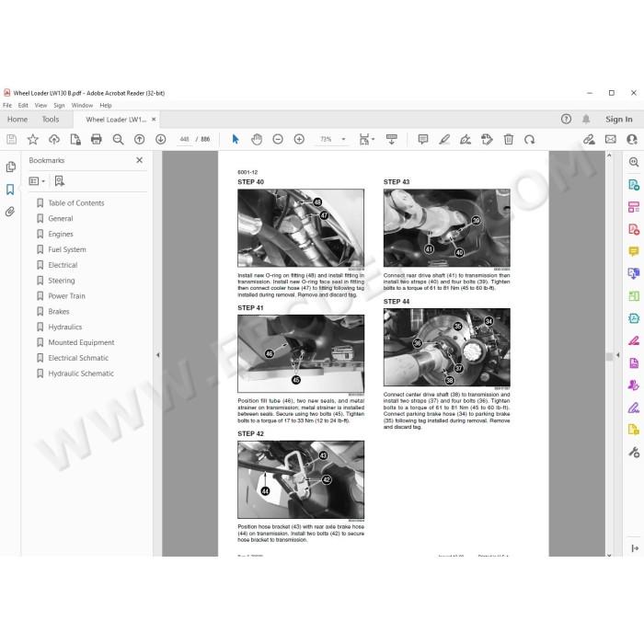This screenshot has width=644, height=644.
Task: Open notifications bell icon
Action: 586,119
